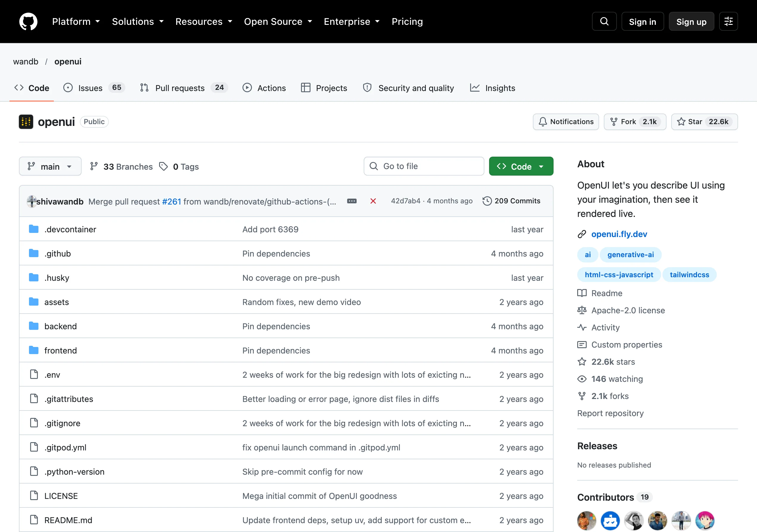Click the LICENSE file icon
Screen dimensions: 757x532
(x=34, y=495)
